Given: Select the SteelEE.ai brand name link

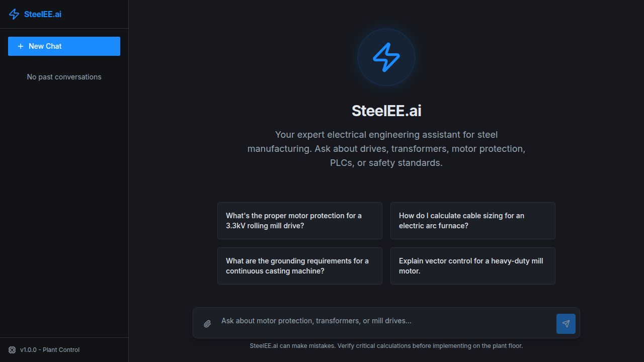Looking at the screenshot, I should pyautogui.click(x=43, y=14).
